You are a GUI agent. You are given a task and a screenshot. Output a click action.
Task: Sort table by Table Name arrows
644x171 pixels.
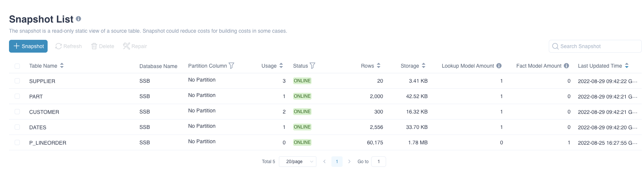tap(62, 66)
